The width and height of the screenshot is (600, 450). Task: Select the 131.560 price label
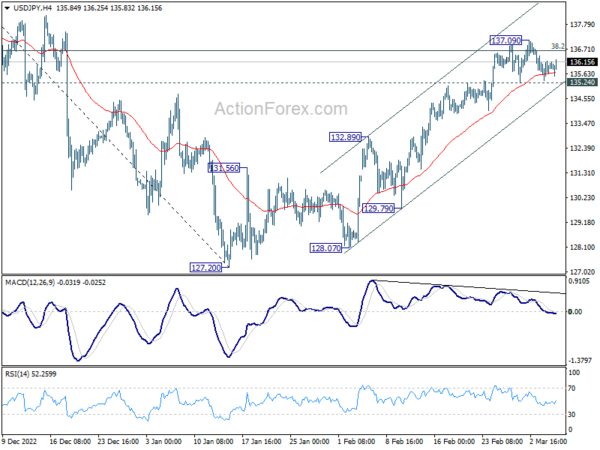point(224,168)
